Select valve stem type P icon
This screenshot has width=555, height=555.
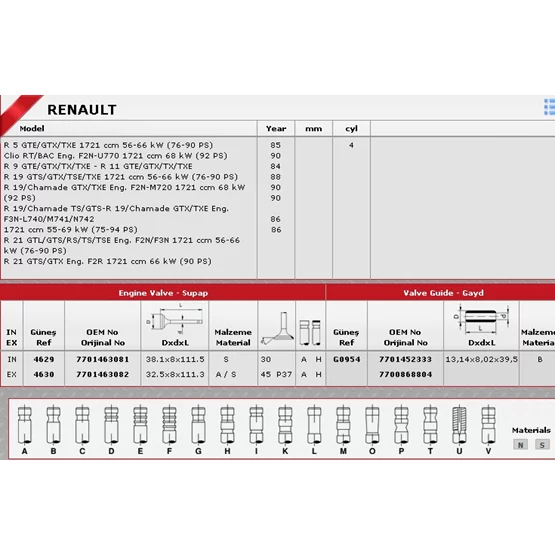(401, 425)
